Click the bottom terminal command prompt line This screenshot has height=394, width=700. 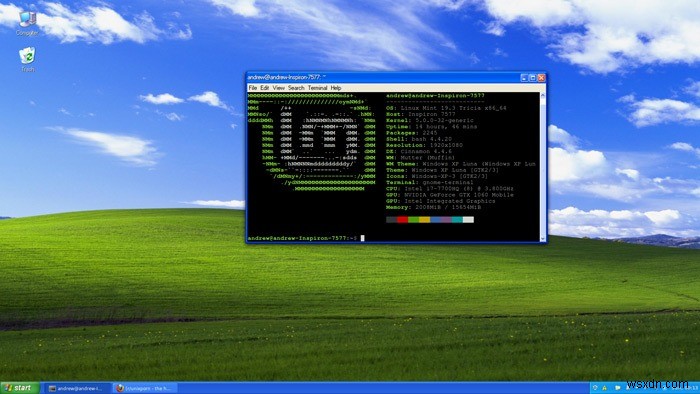coord(306,238)
